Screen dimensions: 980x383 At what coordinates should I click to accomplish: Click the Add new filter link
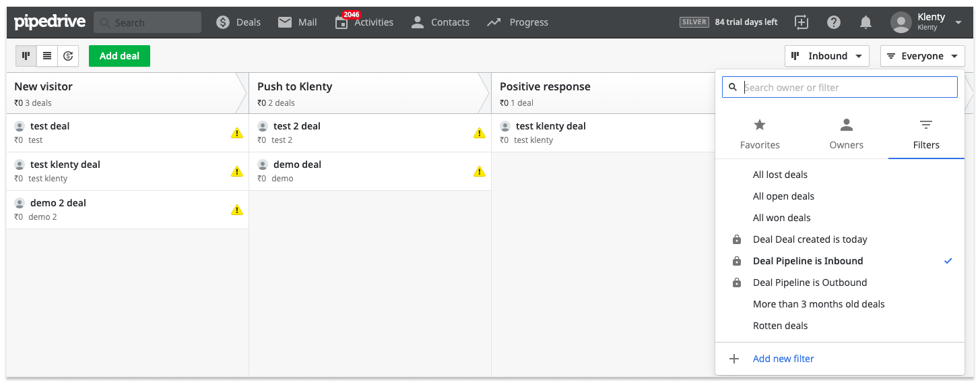point(783,359)
